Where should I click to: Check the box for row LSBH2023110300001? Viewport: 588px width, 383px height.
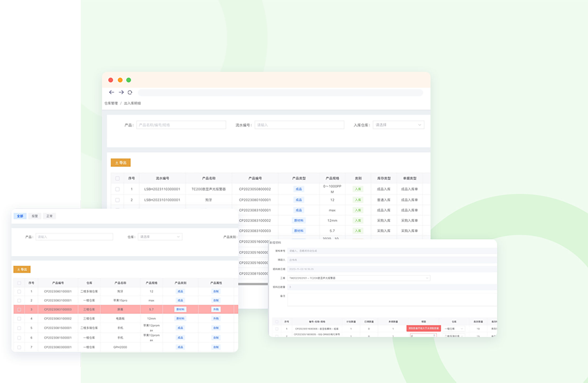click(118, 189)
